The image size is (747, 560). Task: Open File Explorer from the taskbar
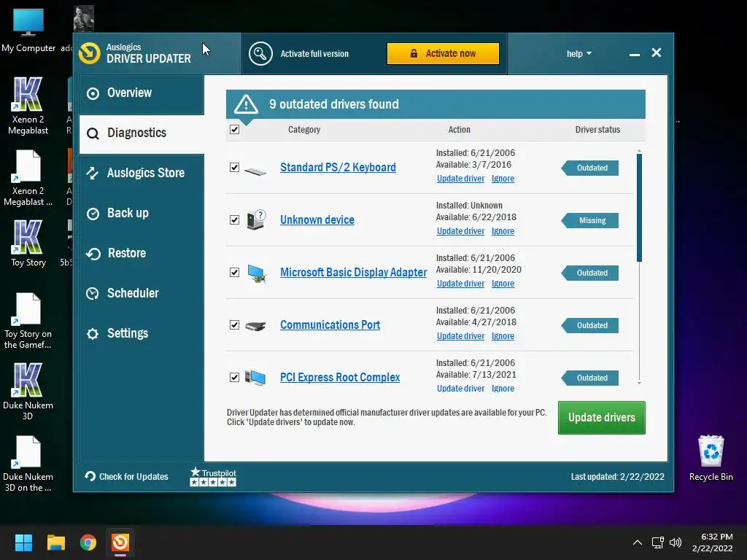tap(55, 542)
